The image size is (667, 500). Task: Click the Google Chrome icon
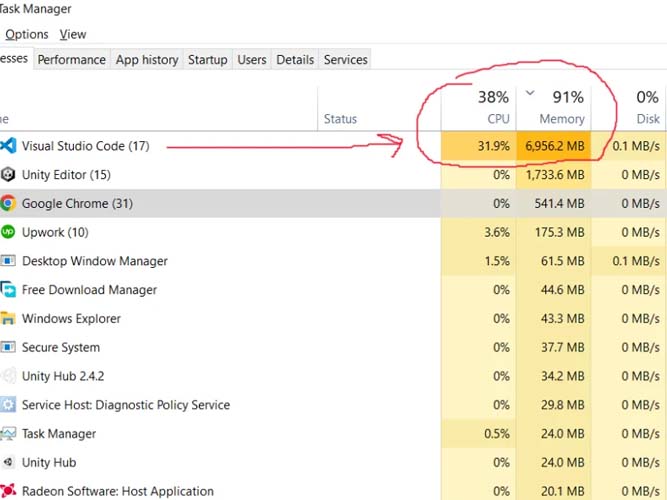pyautogui.click(x=8, y=203)
